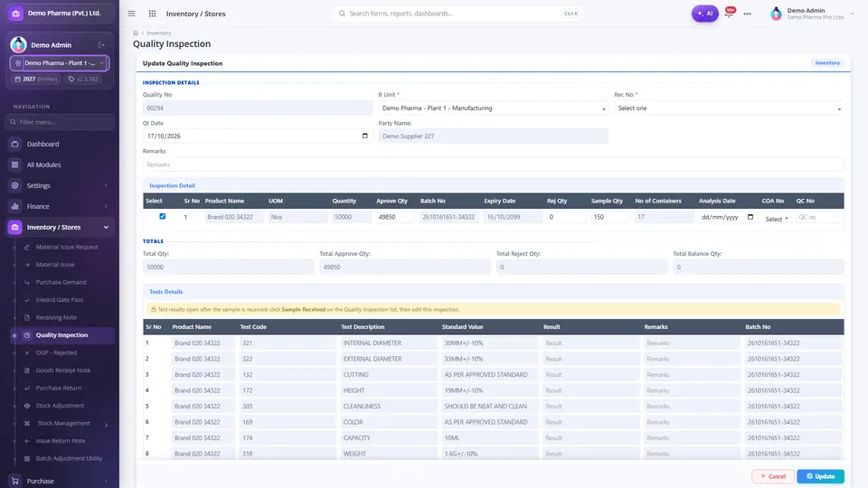Click the Demo Pharma company logo icon
The height and width of the screenshot is (488, 868).
15,14
